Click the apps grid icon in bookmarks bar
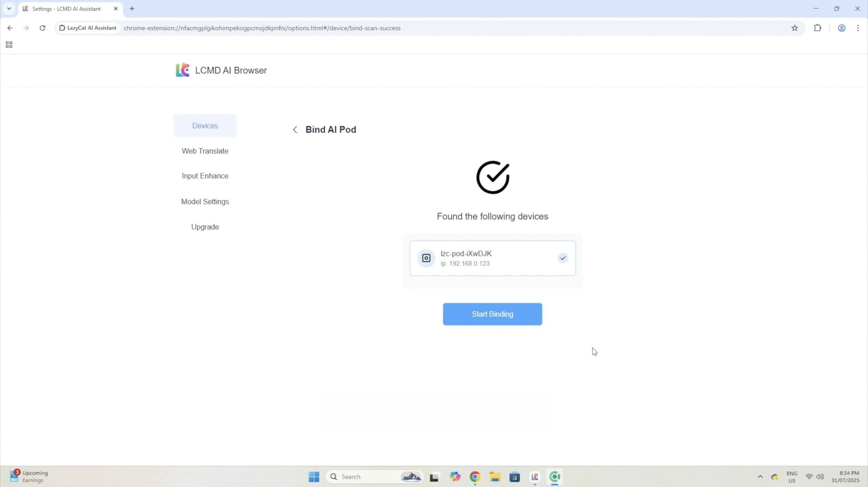Image resolution: width=868 pixels, height=487 pixels. (x=9, y=45)
